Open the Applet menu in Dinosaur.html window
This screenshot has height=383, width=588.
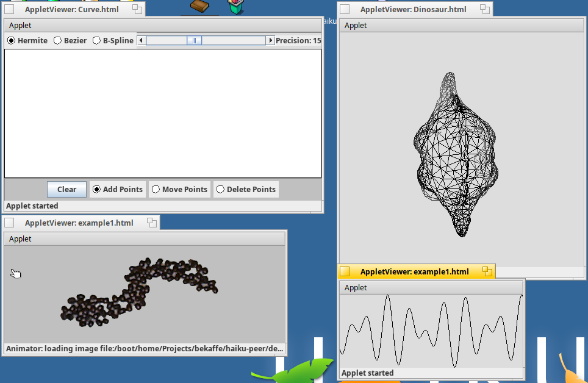(x=356, y=26)
